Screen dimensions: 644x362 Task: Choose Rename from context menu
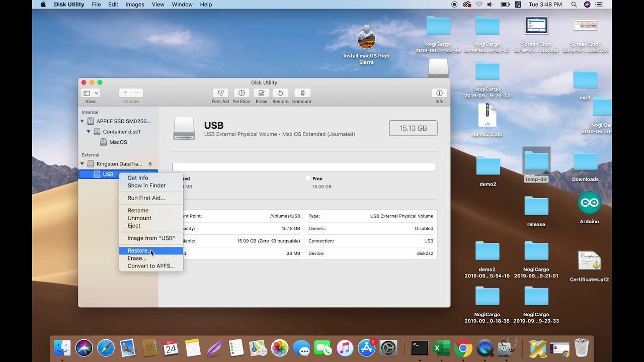click(151, 211)
